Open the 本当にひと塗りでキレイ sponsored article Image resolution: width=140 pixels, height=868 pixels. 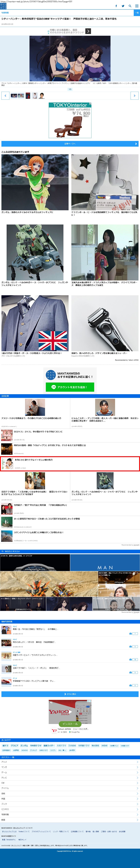[x=70, y=464]
